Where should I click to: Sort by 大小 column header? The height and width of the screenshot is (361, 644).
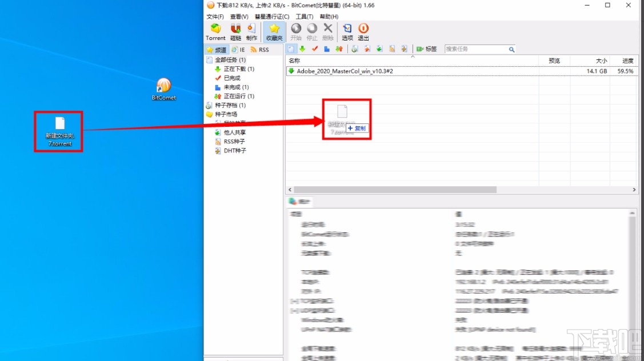590,61
